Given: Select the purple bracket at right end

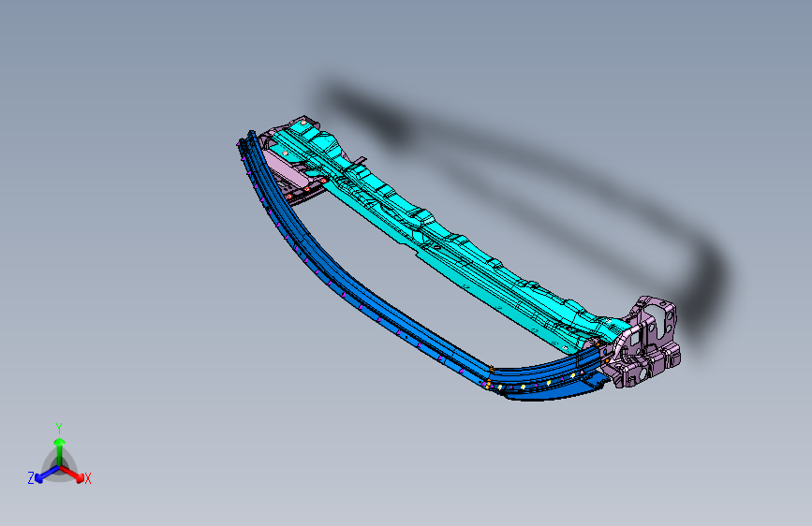Looking at the screenshot, I should [x=644, y=342].
